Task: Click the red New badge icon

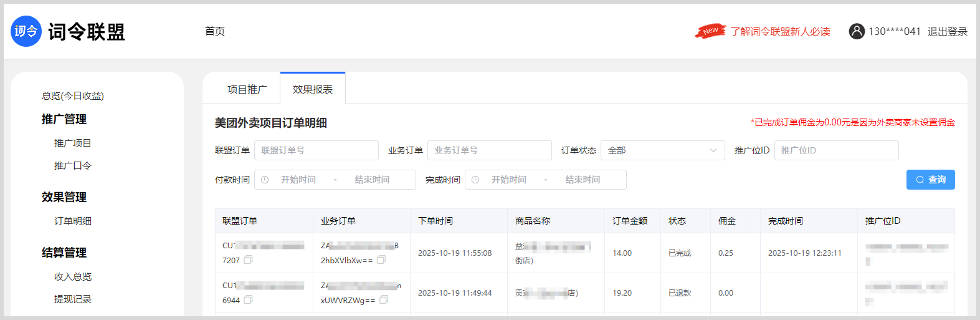Action: (710, 31)
